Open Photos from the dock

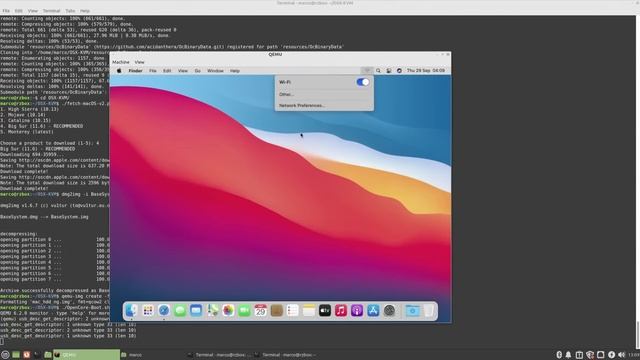coord(228,311)
